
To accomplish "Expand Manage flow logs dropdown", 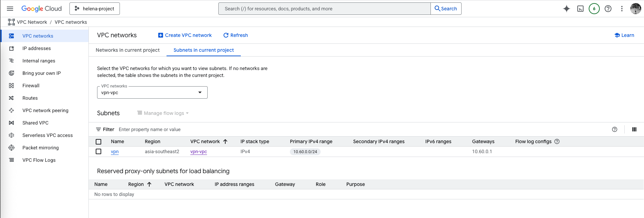I will tap(163, 113).
